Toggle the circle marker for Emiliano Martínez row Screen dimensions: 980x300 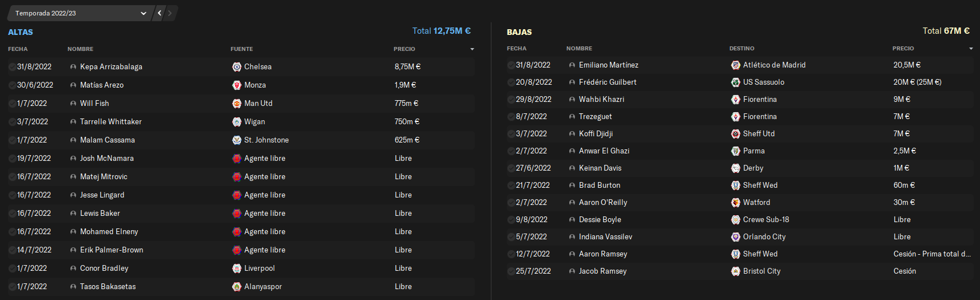511,65
